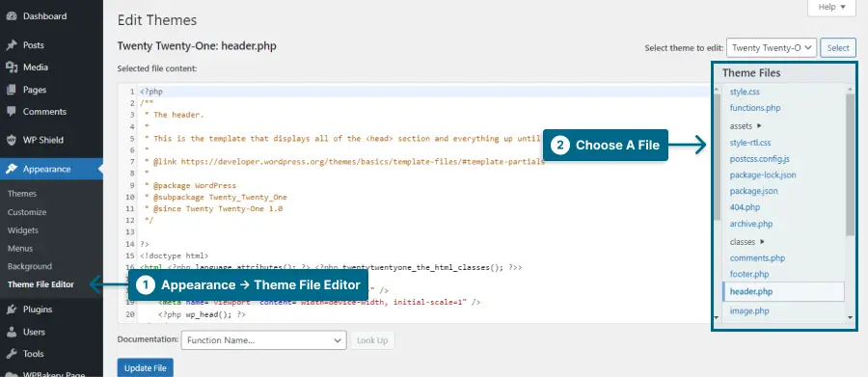Click the Tools wrench icon

point(12,354)
